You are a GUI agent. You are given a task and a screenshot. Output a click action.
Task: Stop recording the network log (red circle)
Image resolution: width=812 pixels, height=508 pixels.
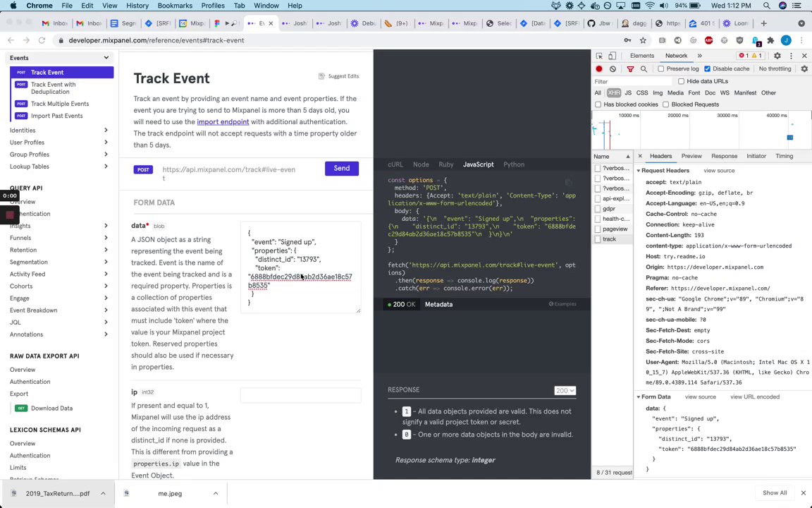click(599, 69)
